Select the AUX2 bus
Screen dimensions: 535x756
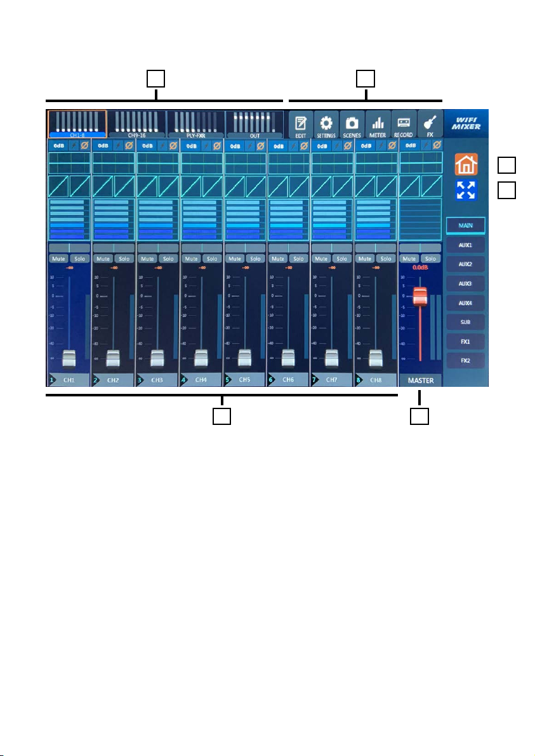(466, 264)
